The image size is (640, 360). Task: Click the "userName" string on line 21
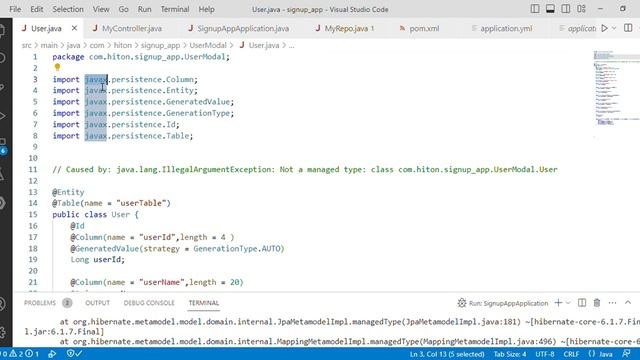tap(161, 282)
